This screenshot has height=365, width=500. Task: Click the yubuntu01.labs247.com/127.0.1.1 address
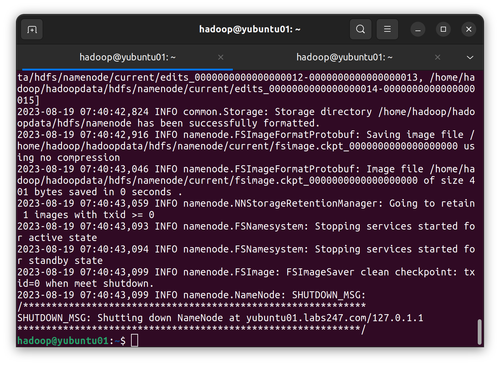tap(335, 318)
